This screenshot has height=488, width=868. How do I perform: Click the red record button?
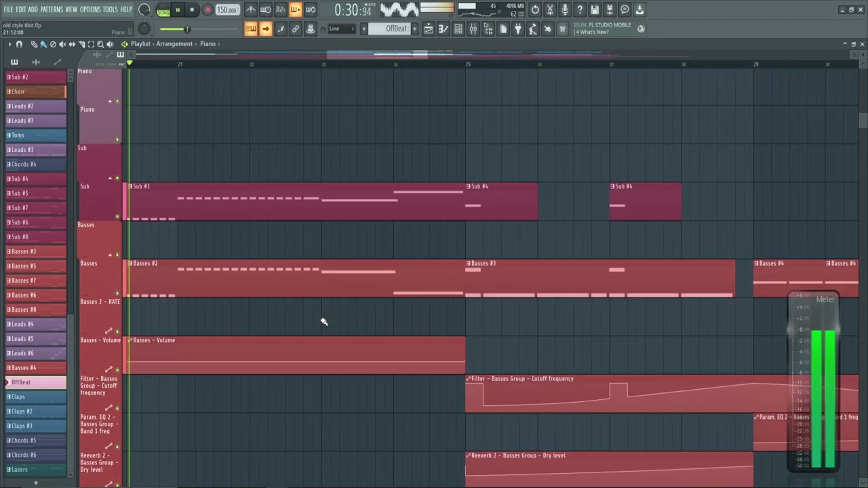click(x=208, y=10)
